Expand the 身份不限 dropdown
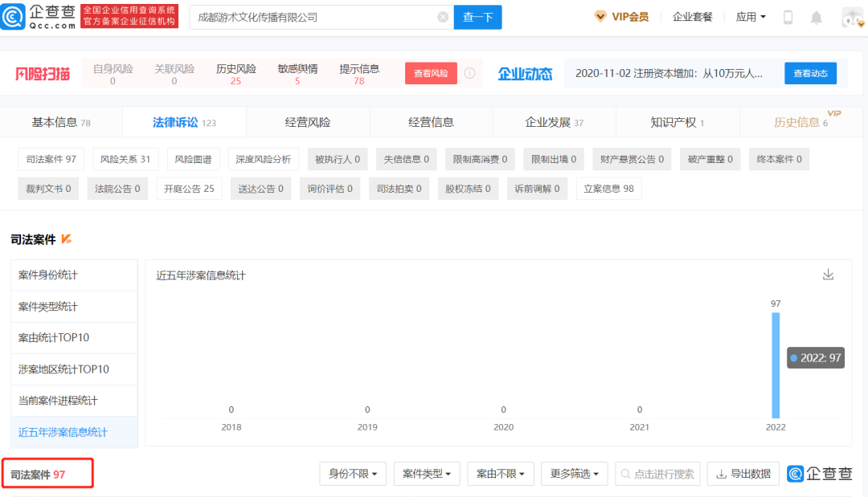Screen dimensions: 868x497 click(352, 474)
